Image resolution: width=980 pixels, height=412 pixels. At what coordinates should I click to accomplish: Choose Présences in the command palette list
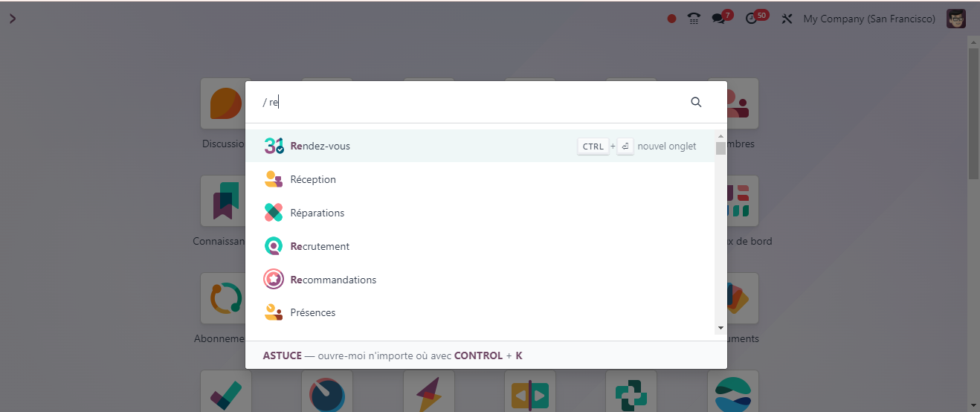(313, 312)
